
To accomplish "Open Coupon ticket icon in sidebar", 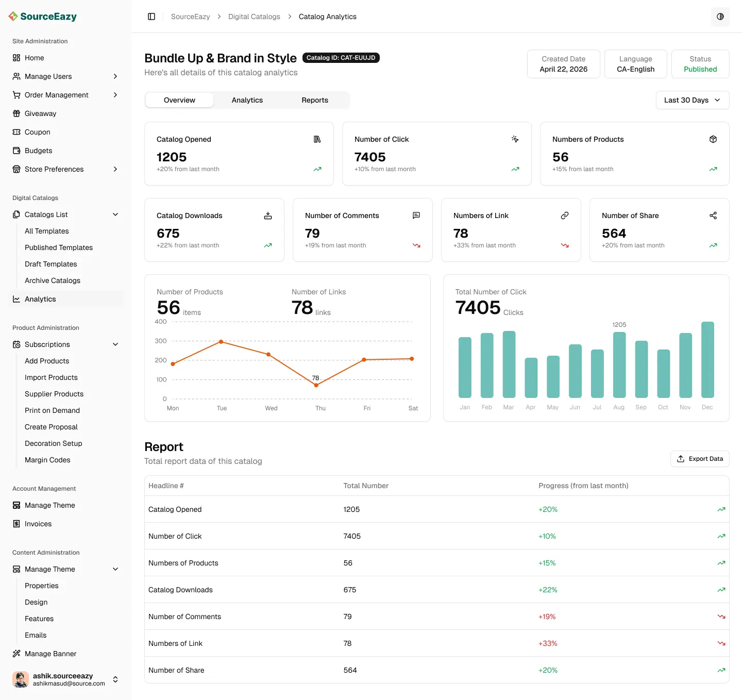I will click(x=16, y=132).
